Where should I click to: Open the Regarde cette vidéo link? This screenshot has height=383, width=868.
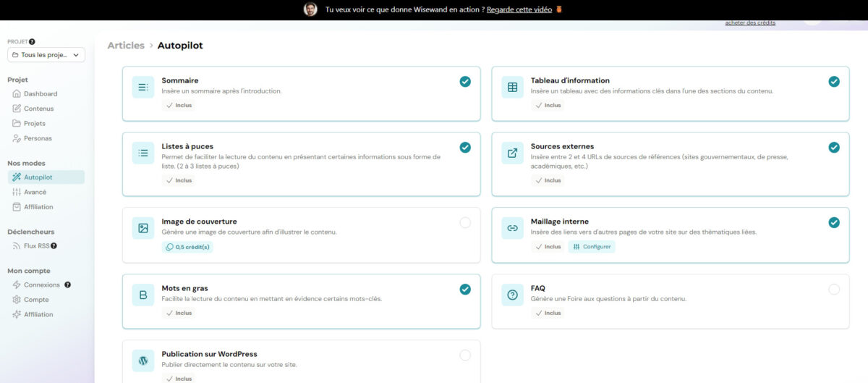(x=519, y=10)
